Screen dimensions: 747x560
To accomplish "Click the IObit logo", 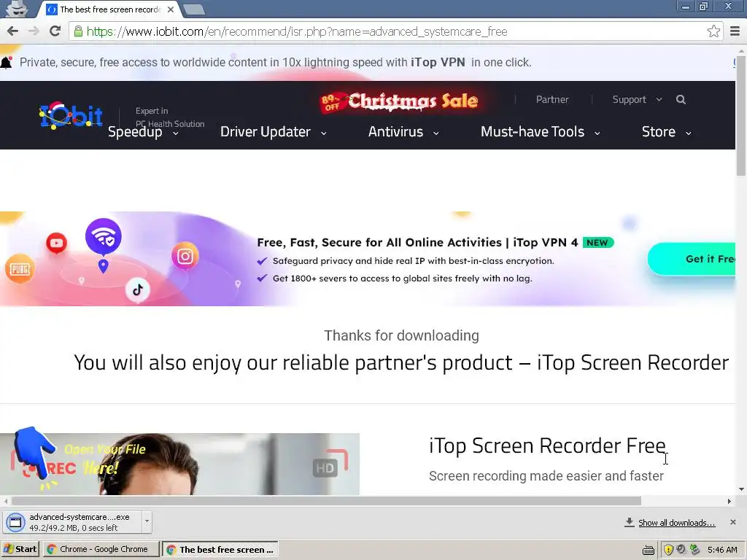I will point(71,115).
